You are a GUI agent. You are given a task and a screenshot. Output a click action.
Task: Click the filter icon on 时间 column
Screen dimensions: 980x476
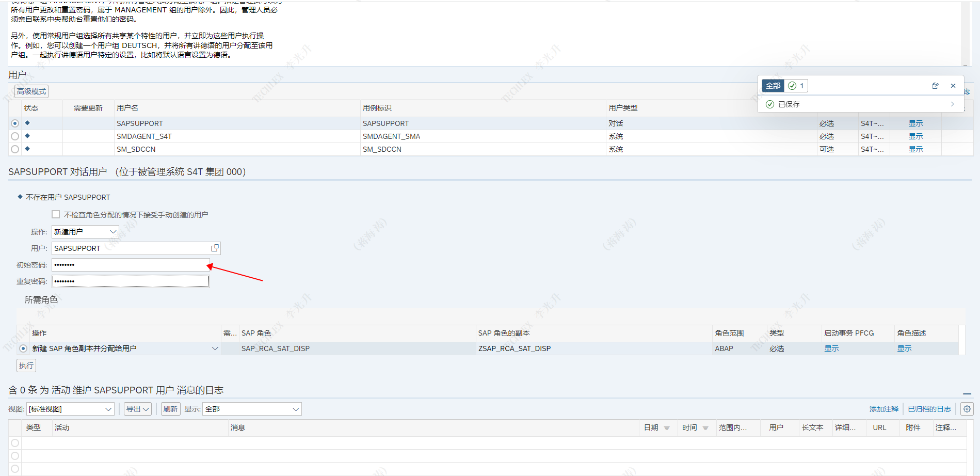point(705,428)
